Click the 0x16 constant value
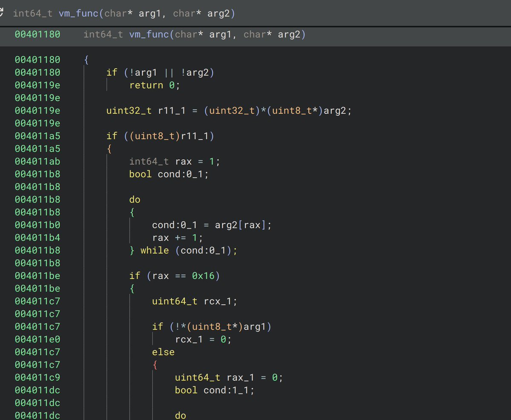Image resolution: width=511 pixels, height=420 pixels. 203,276
